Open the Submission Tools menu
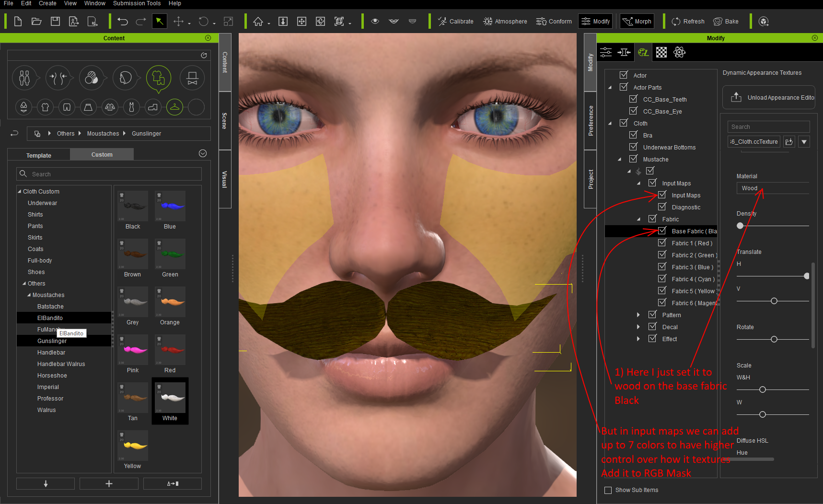 137,3
